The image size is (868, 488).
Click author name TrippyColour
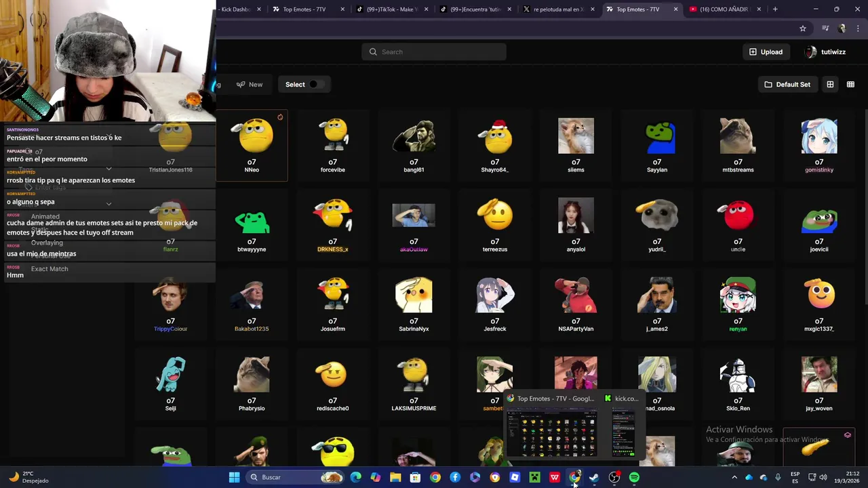(170, 329)
